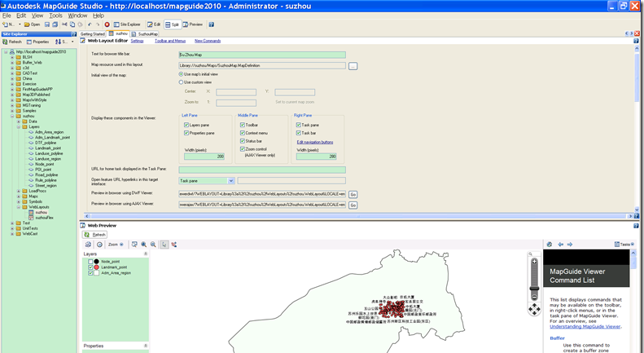Image resolution: width=644 pixels, height=353 pixels.
Task: Click the task pane home icon
Action: click(x=550, y=245)
